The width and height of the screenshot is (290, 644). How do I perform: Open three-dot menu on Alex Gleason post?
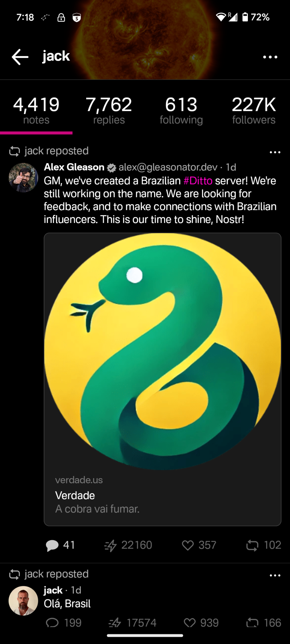coord(275,152)
